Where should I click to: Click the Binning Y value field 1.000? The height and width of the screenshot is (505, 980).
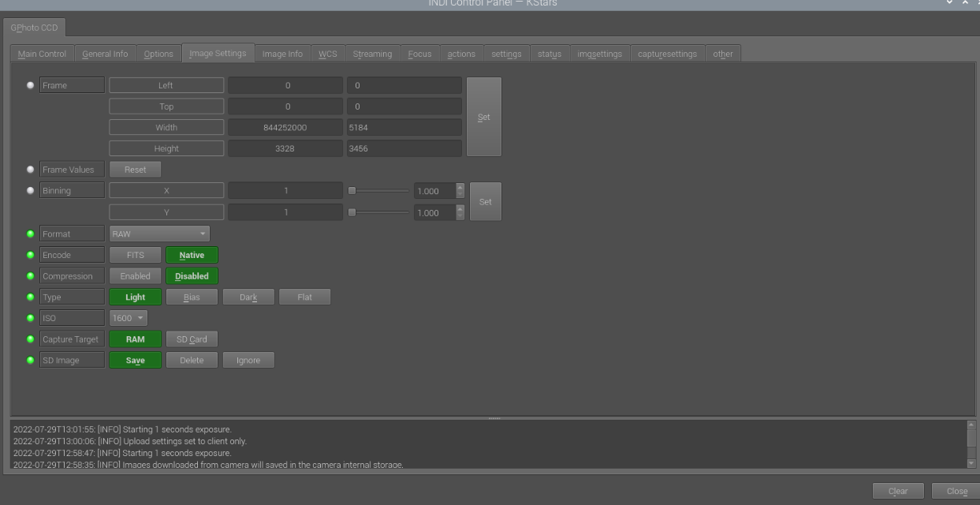[435, 212]
